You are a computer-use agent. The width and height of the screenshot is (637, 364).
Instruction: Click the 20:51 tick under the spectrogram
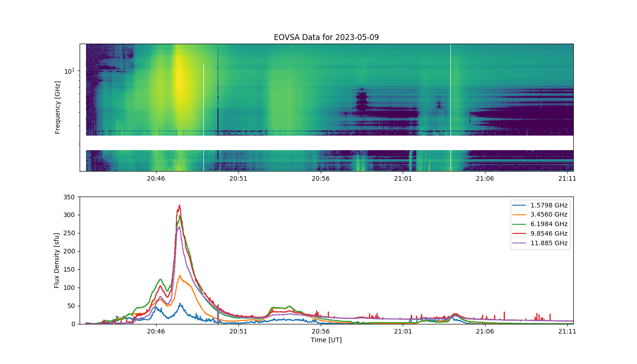(238, 179)
